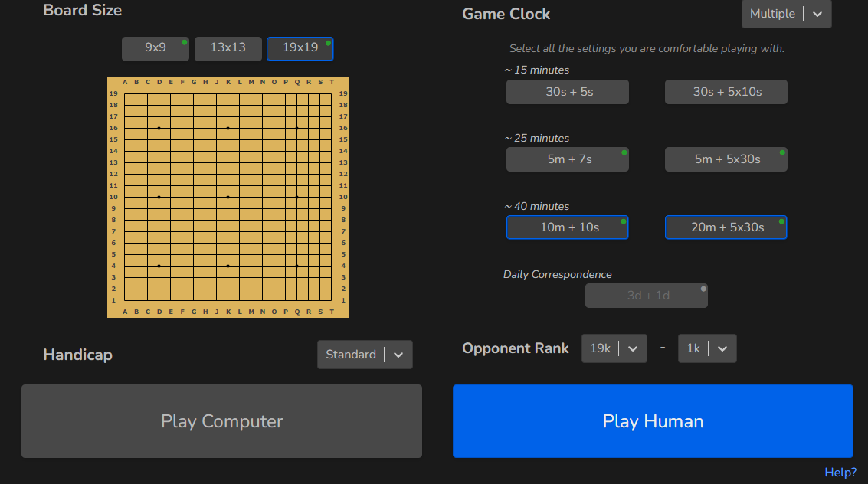Select the 19x19 board size

pyautogui.click(x=300, y=48)
